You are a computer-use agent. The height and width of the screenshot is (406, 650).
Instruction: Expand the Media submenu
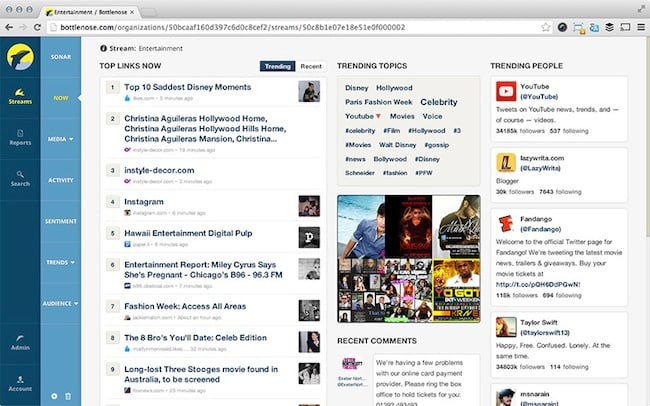pos(61,139)
